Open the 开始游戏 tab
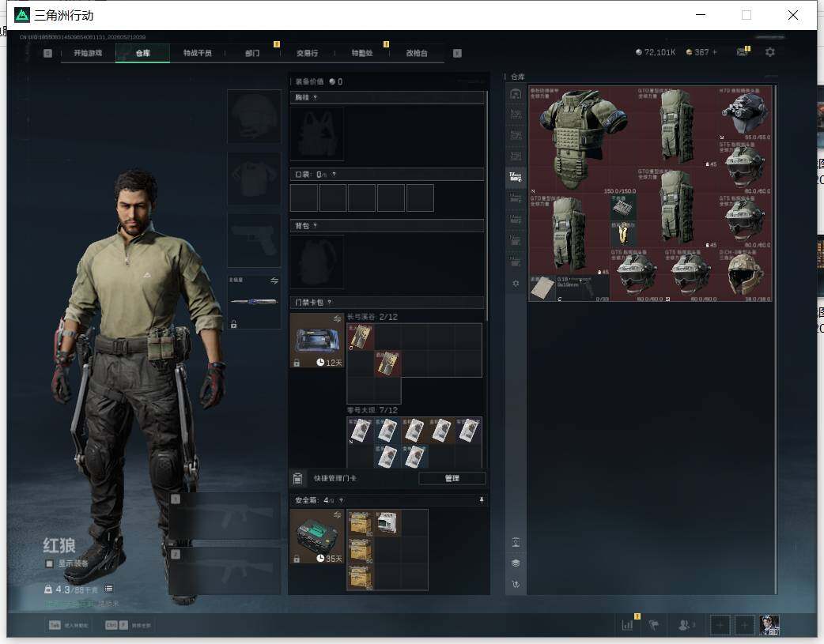Viewport: 824px width, 644px height. pyautogui.click(x=88, y=53)
